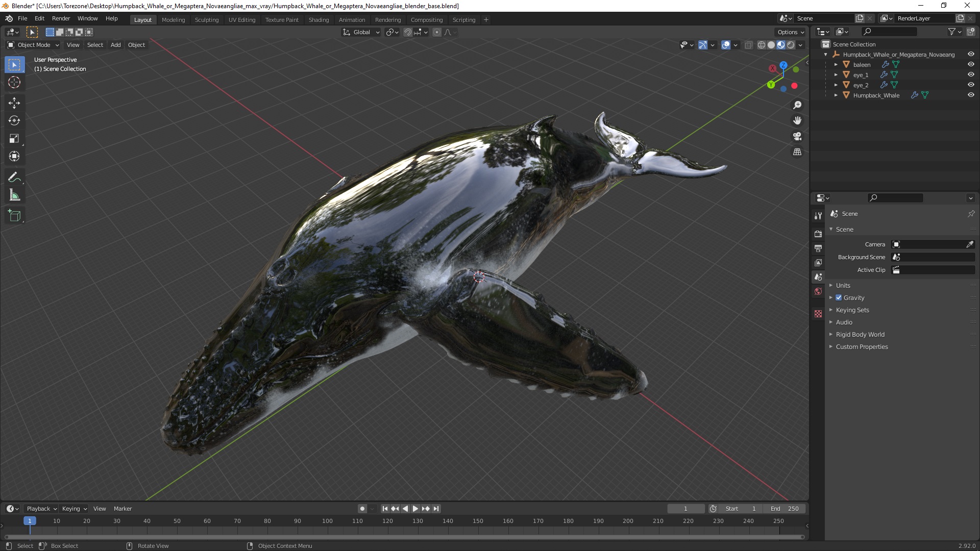The width and height of the screenshot is (980, 551).
Task: Open the Options dropdown in viewport
Action: pos(790,32)
